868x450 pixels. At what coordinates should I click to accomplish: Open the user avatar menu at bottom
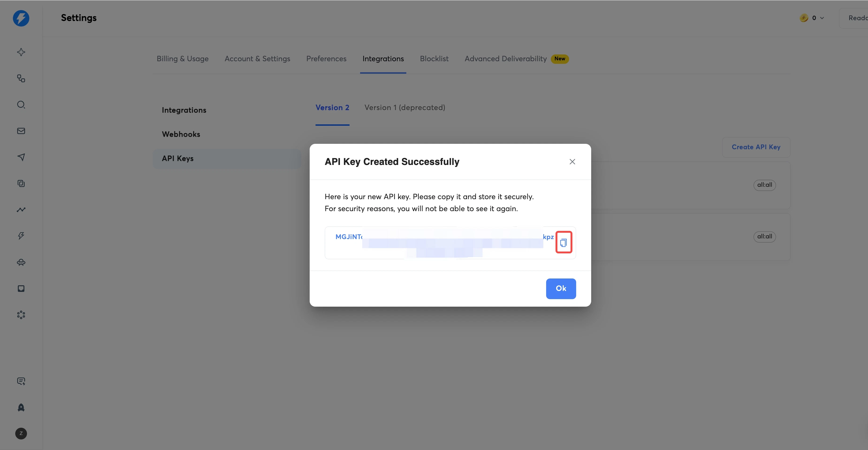pos(21,434)
